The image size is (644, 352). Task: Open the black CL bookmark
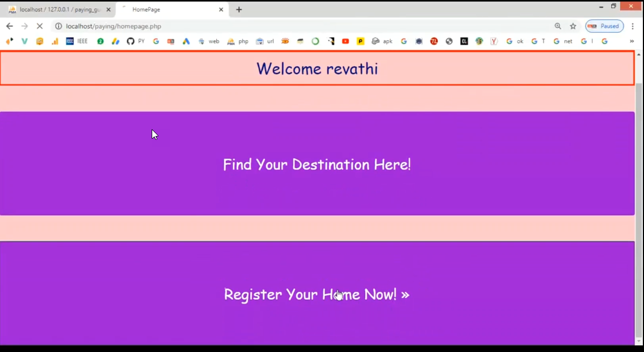pos(464,41)
